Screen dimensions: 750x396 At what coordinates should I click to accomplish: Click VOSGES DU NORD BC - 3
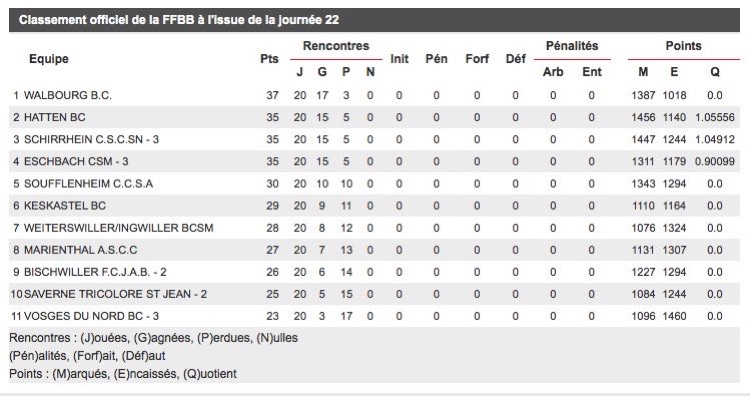pos(91,316)
